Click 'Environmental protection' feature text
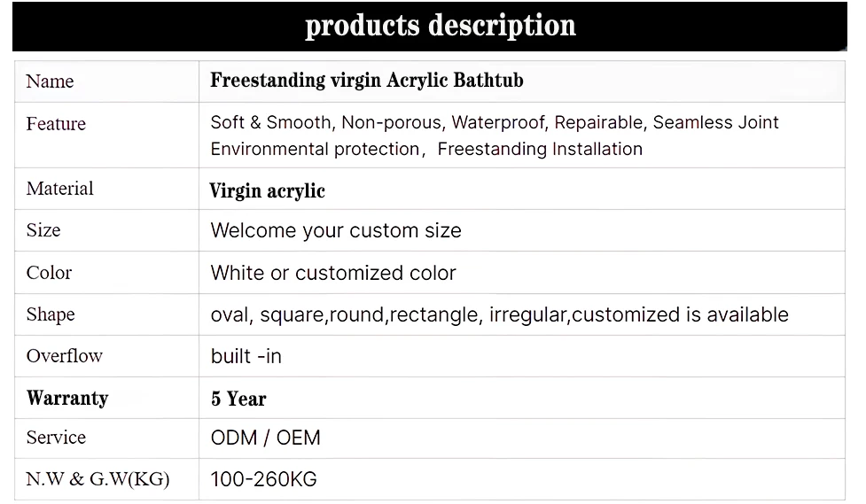Image resolution: width=866 pixels, height=504 pixels. click(x=315, y=149)
